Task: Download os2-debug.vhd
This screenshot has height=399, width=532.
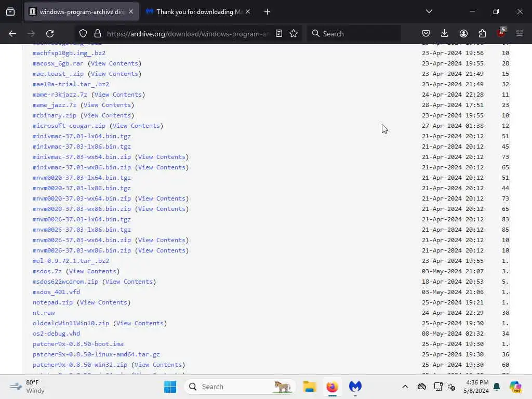Action: 56,334
